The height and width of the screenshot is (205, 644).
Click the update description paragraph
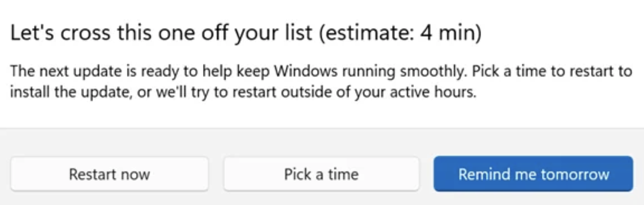[x=319, y=82]
